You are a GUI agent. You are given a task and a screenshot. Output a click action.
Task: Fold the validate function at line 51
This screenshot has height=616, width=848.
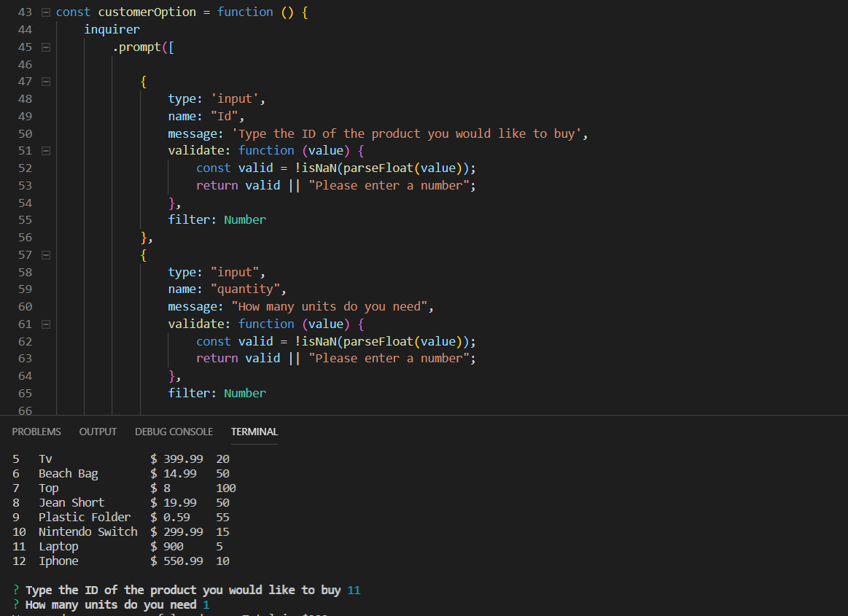click(46, 151)
